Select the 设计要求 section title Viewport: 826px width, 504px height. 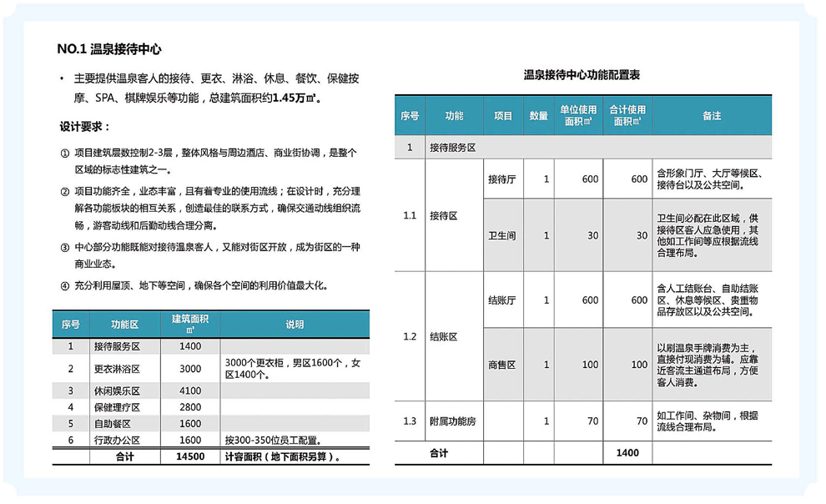pos(83,127)
